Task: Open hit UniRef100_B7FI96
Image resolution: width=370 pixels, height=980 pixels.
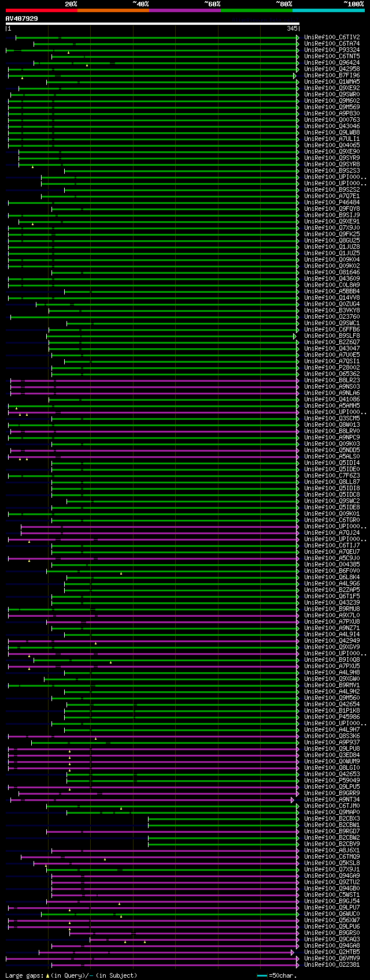Action: tap(332, 75)
